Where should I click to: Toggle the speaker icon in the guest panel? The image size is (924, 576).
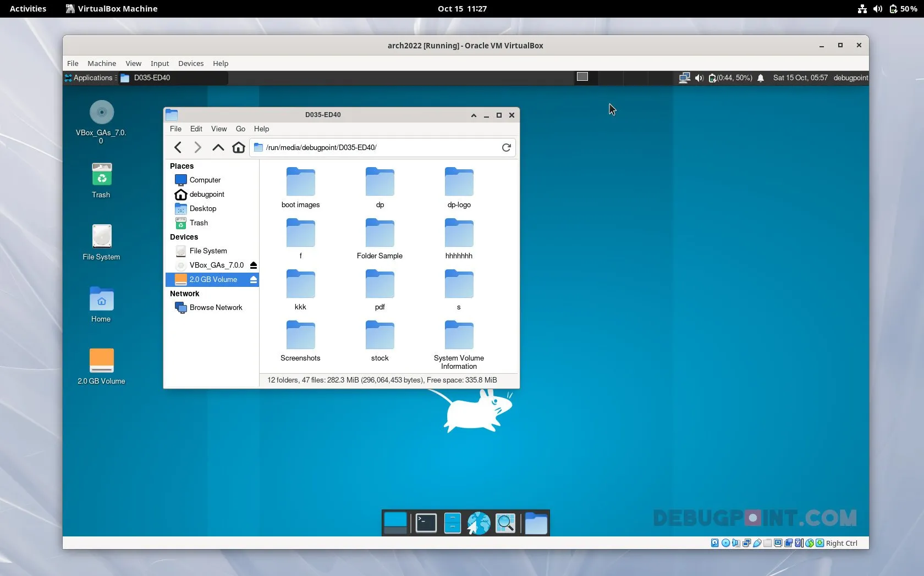pyautogui.click(x=699, y=78)
